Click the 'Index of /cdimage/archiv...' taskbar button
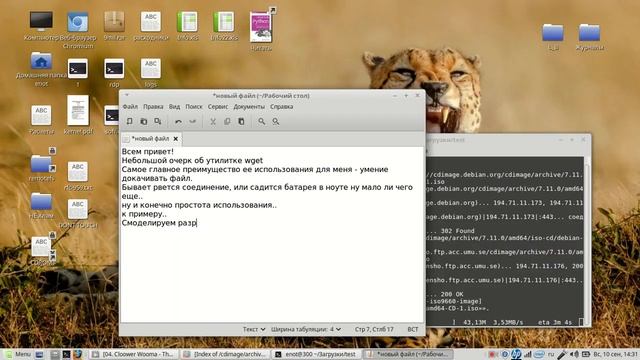The width and height of the screenshot is (640, 360). [x=225, y=354]
